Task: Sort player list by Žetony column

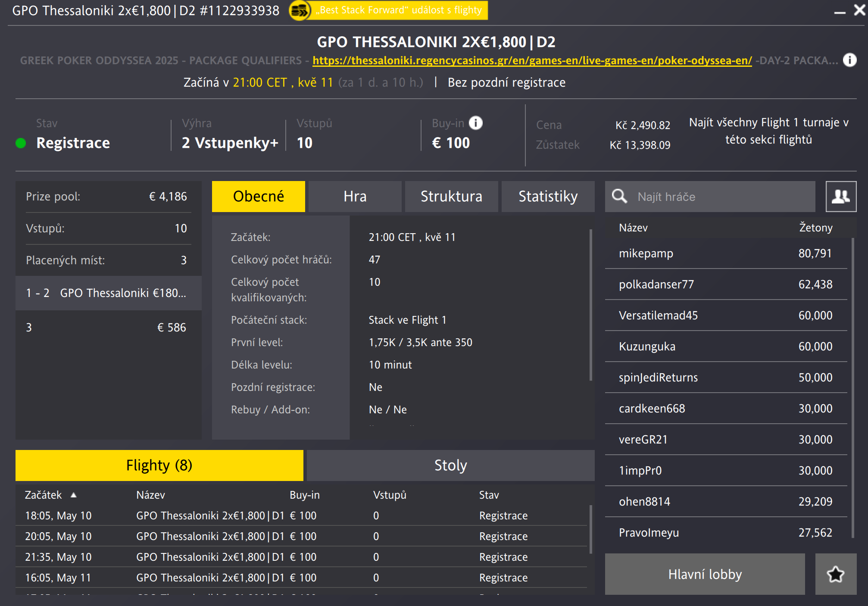Action: (x=815, y=228)
